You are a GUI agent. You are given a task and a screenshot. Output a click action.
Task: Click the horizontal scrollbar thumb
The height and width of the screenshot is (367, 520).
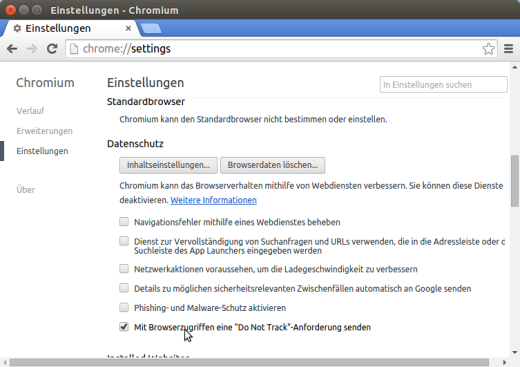pyautogui.click(x=249, y=362)
